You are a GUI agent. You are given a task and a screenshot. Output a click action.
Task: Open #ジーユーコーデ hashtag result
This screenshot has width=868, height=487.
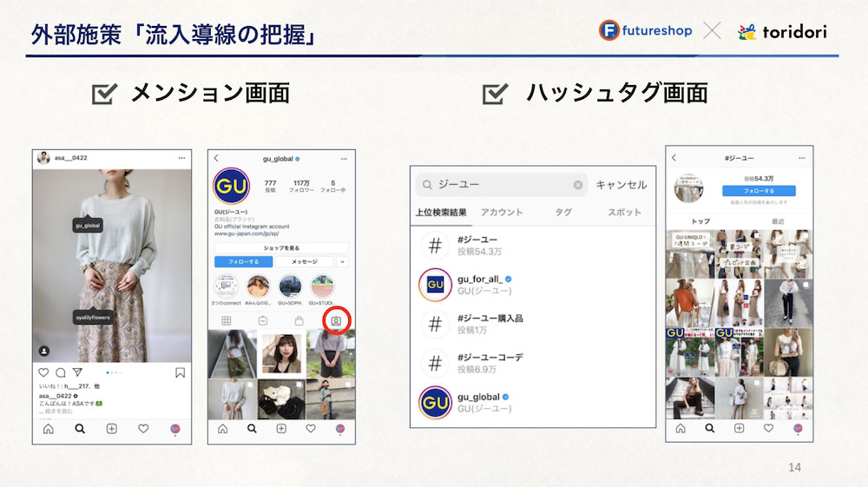coord(533,363)
